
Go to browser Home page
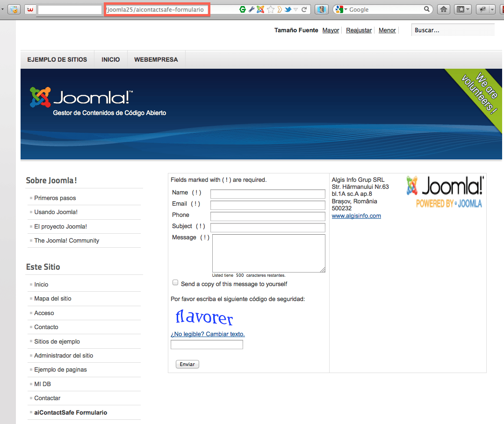(x=444, y=10)
